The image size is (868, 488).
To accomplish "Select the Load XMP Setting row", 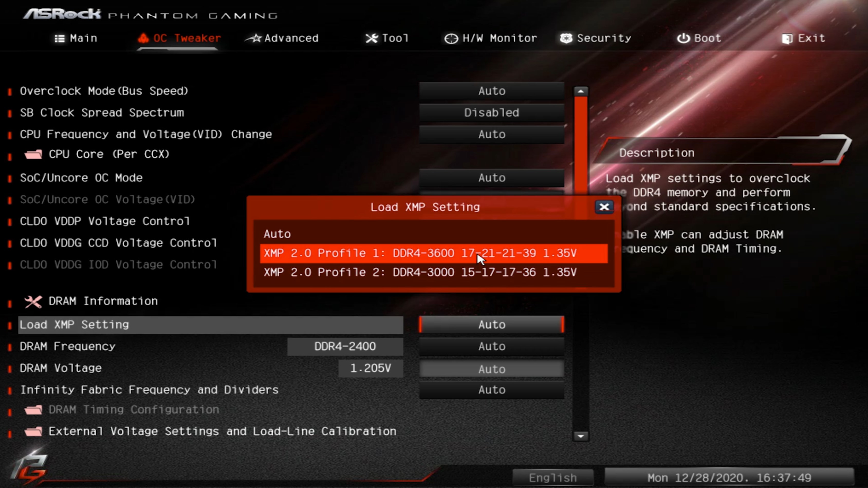I will click(x=211, y=325).
